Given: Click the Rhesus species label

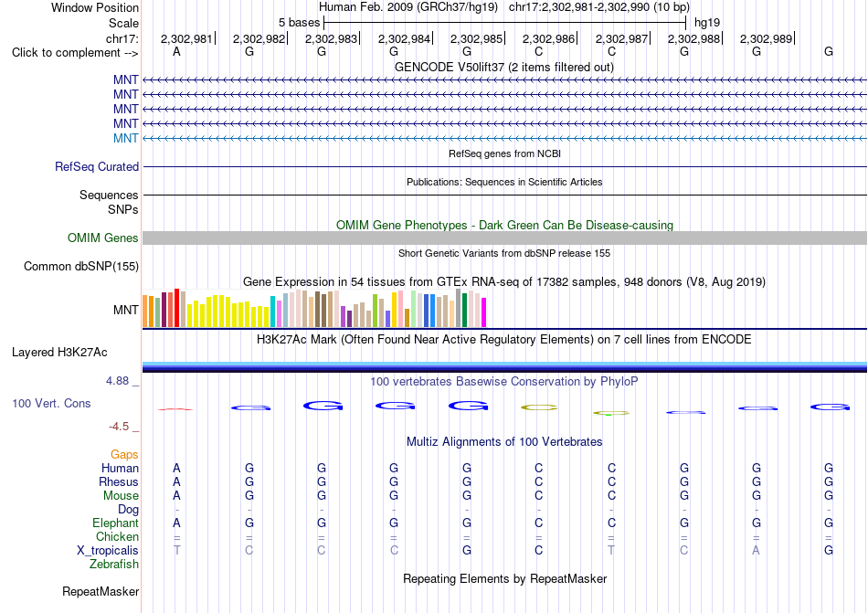Looking at the screenshot, I should pyautogui.click(x=119, y=481).
